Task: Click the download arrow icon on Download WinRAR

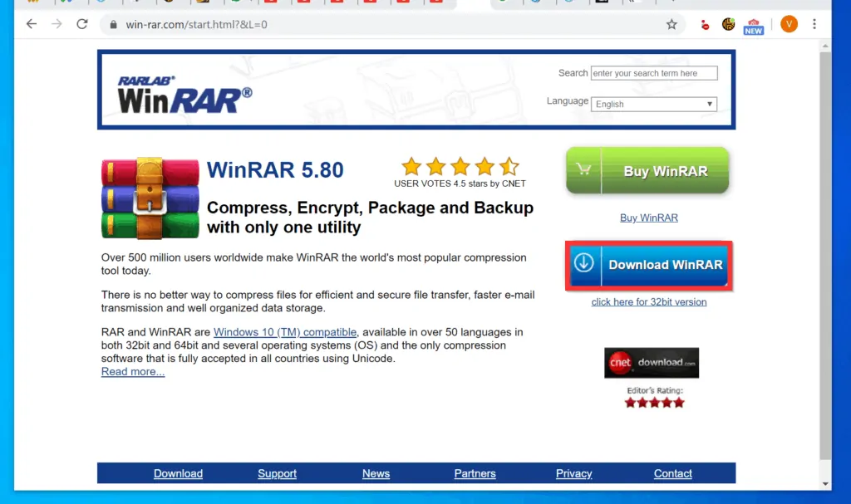Action: (x=584, y=264)
